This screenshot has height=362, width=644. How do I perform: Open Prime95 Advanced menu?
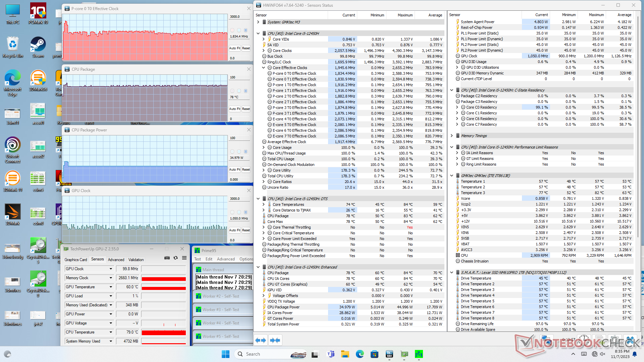(x=226, y=259)
